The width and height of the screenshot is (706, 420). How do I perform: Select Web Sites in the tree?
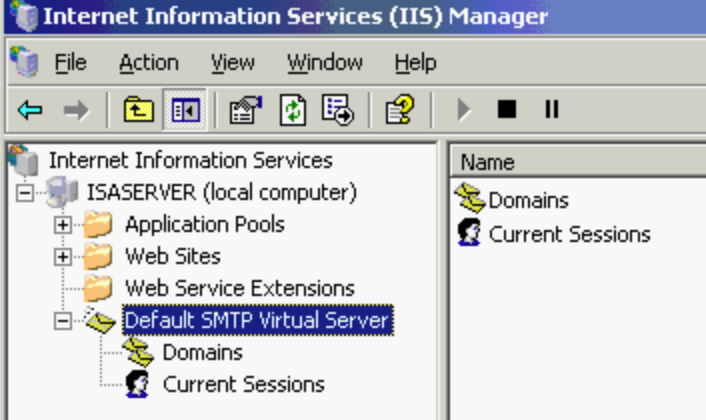point(173,257)
